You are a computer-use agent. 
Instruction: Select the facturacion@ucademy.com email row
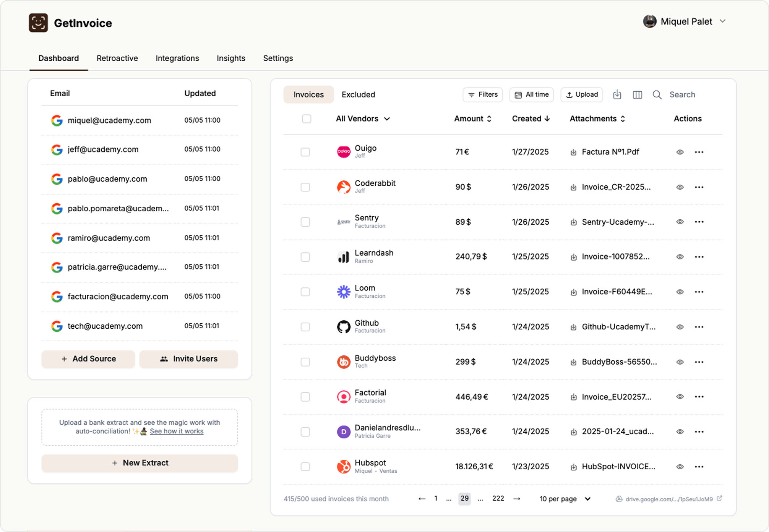click(140, 297)
